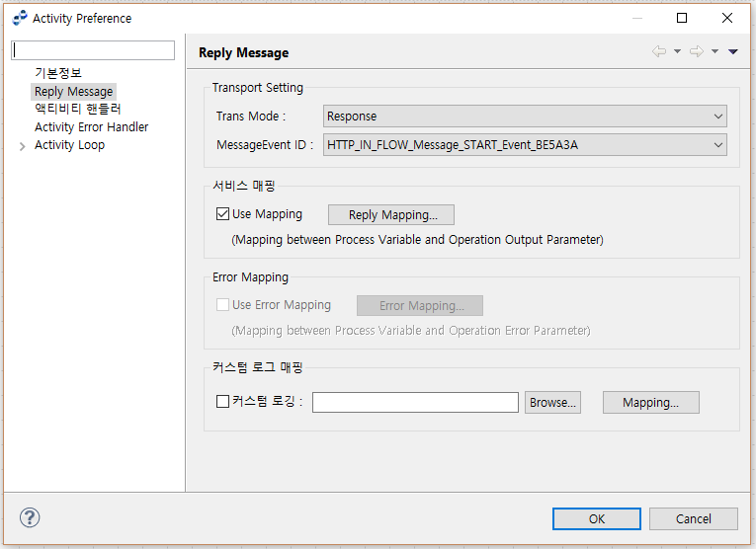Select Activity Error Handler in the tree

click(91, 127)
